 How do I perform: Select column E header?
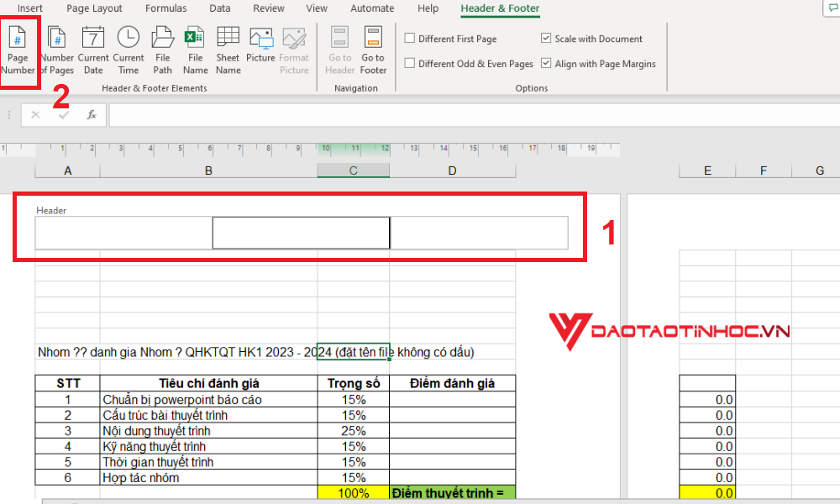[x=707, y=171]
